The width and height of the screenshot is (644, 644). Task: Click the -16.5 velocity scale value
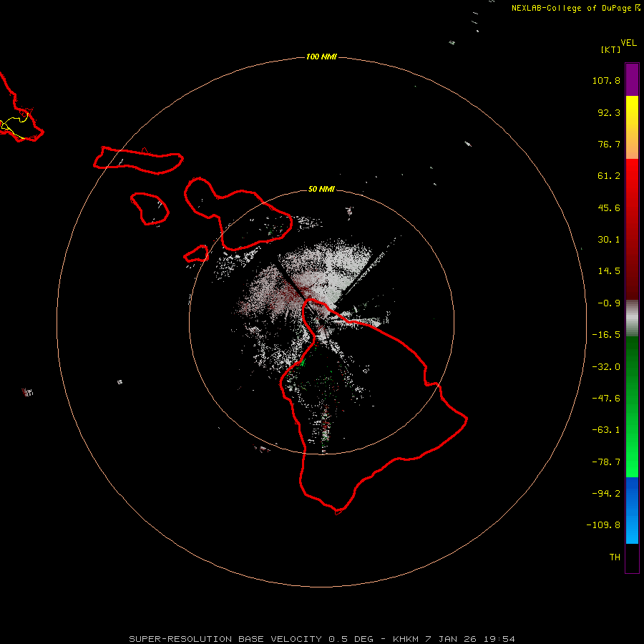[606, 335]
